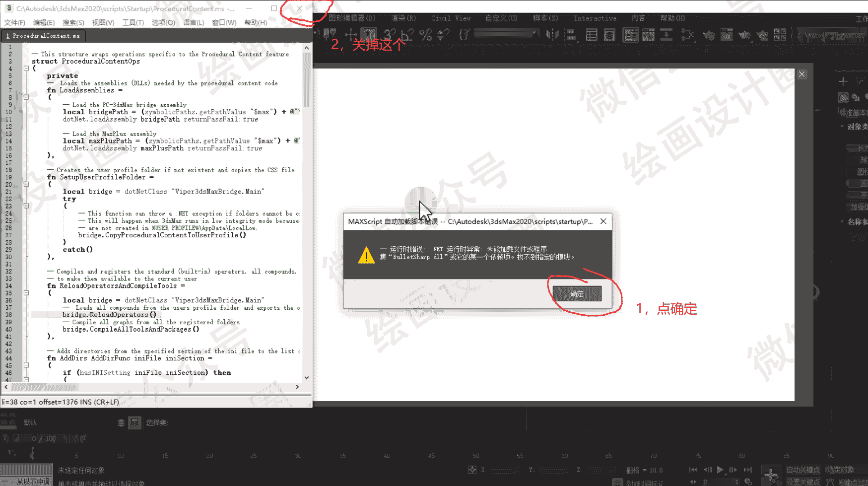Collapse the AddDirs fold marker at line 45
Image resolution: width=868 pixels, height=486 pixels.
pos(26,365)
